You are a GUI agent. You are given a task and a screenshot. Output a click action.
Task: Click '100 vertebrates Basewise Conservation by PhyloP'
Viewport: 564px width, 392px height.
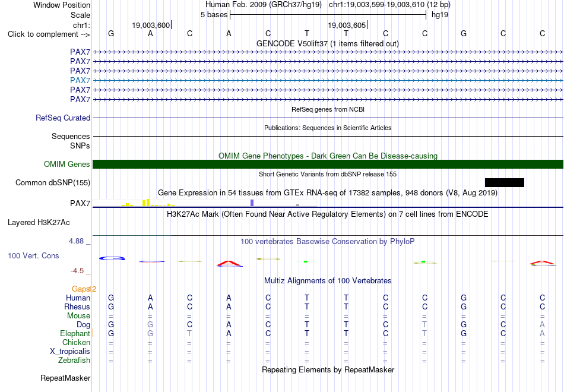click(328, 242)
